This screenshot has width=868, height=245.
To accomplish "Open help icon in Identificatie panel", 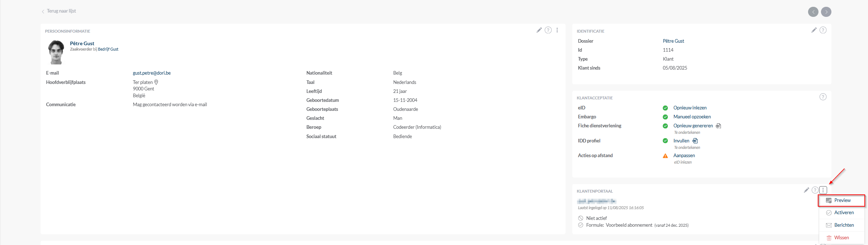I will click(823, 30).
